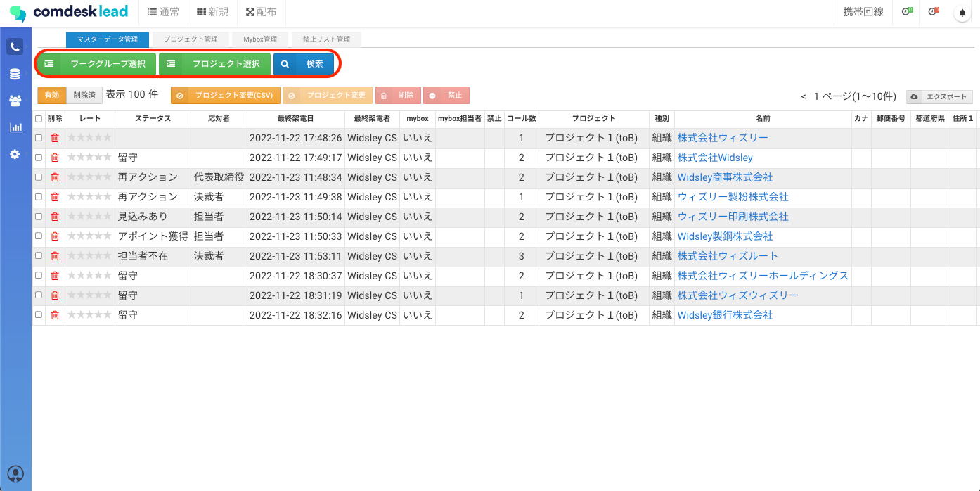Check the box for ウィズリー印刷株式会社 row
The image size is (980, 491).
39,217
